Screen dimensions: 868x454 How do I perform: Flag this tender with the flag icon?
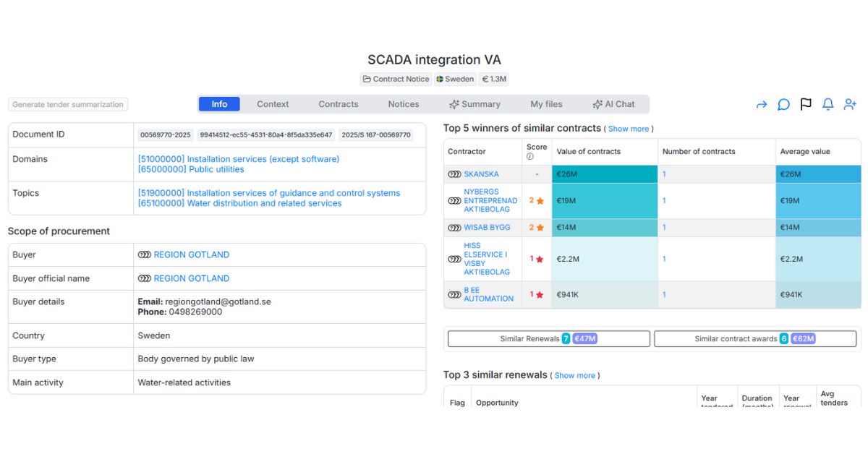pos(806,105)
